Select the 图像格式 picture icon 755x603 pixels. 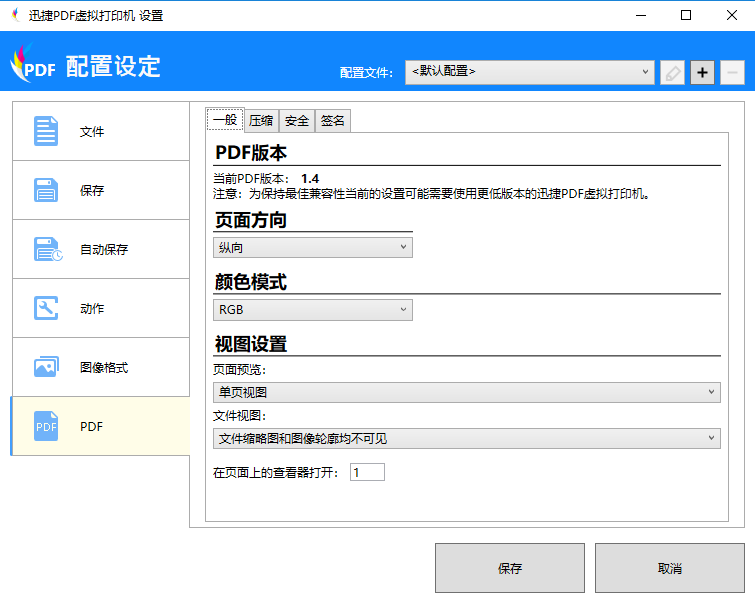pyautogui.click(x=46, y=367)
